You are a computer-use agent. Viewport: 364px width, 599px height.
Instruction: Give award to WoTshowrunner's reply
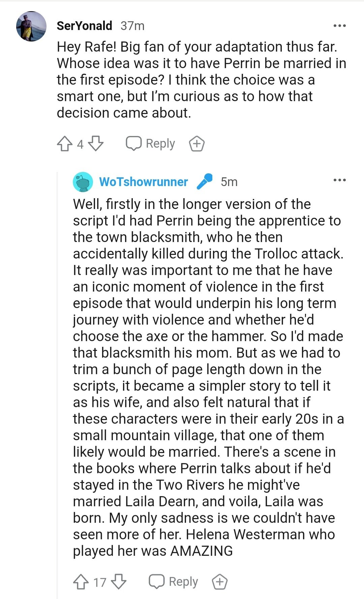(220, 582)
